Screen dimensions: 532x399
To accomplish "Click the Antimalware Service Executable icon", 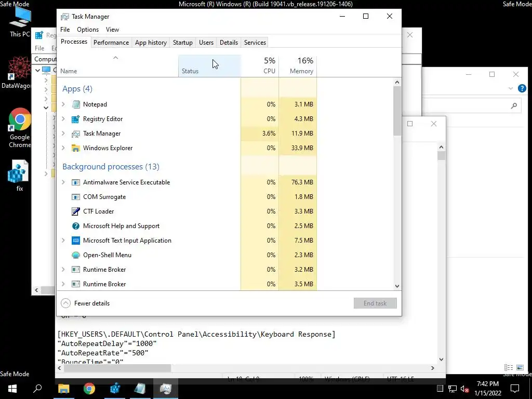I will (76, 182).
